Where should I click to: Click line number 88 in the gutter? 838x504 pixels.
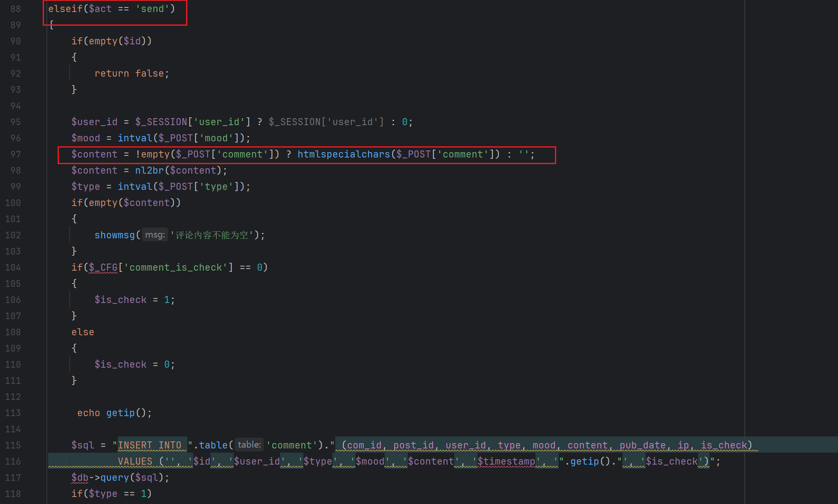pyautogui.click(x=15, y=9)
